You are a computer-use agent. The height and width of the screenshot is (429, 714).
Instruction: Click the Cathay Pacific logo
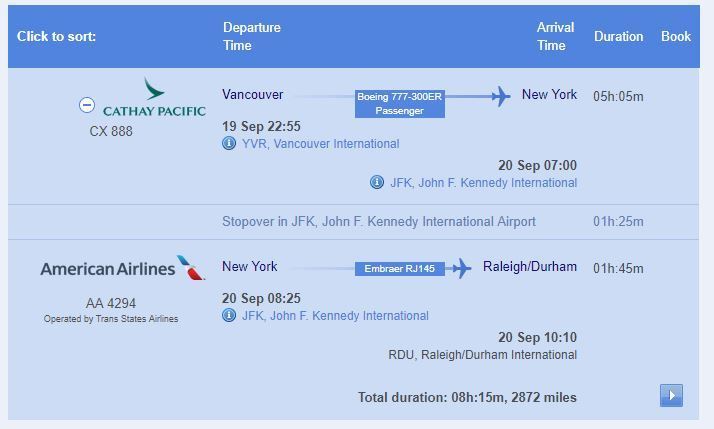pyautogui.click(x=154, y=97)
